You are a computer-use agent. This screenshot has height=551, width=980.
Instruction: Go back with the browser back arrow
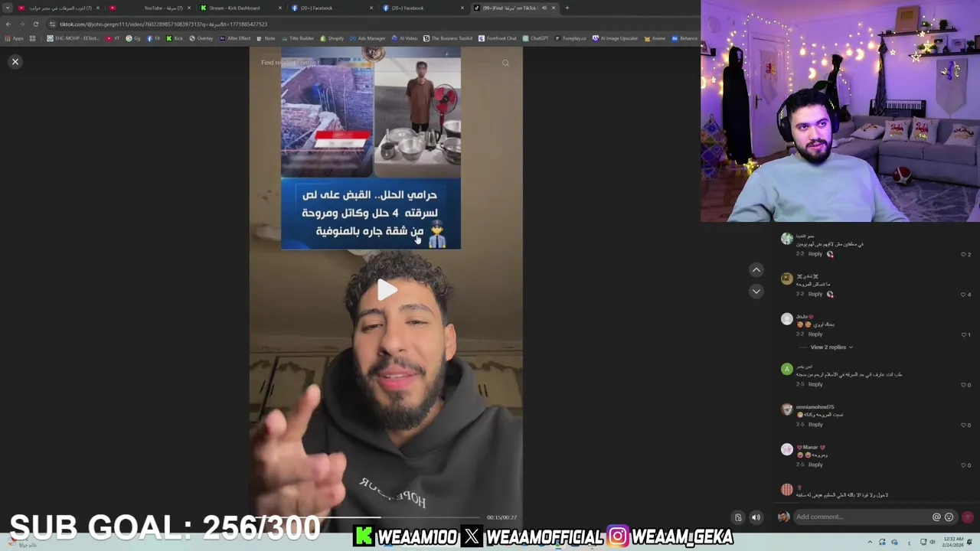[8, 24]
